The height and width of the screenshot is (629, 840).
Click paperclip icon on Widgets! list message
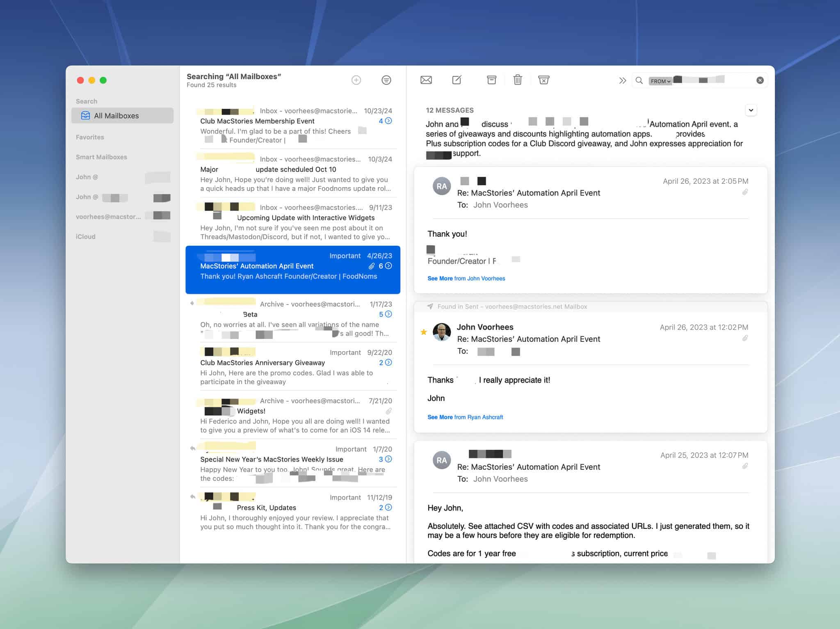(388, 411)
